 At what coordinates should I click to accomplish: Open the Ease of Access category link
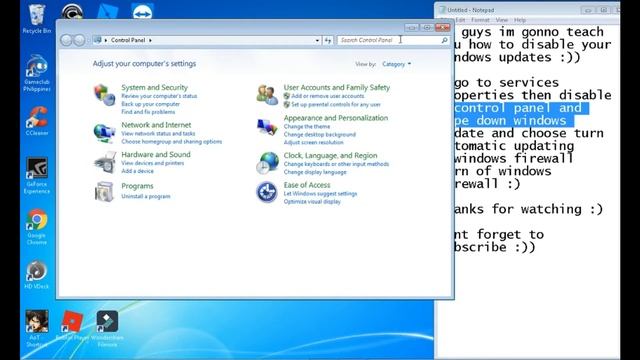click(307, 185)
